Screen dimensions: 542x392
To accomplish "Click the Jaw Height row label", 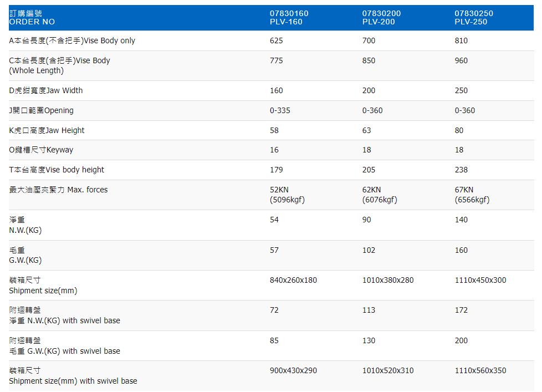I will (x=47, y=130).
